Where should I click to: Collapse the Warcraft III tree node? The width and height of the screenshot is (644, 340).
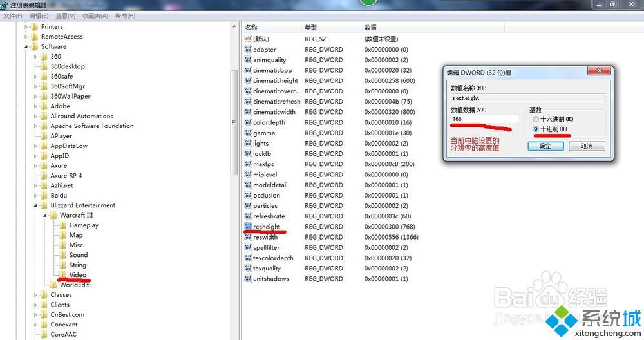click(x=46, y=216)
